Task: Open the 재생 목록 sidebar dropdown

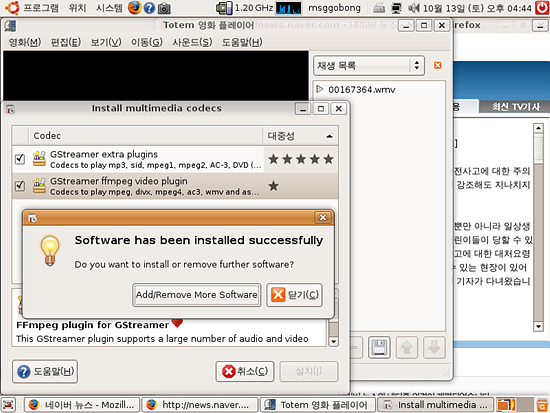Action: click(x=369, y=66)
